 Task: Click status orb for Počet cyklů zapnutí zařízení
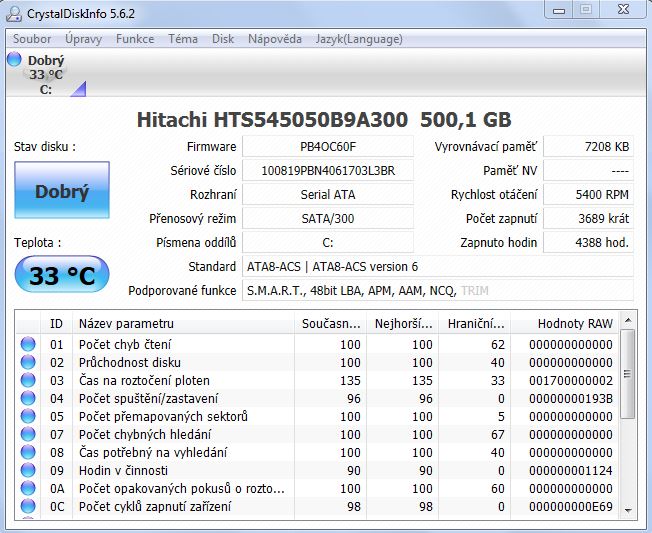(28, 506)
